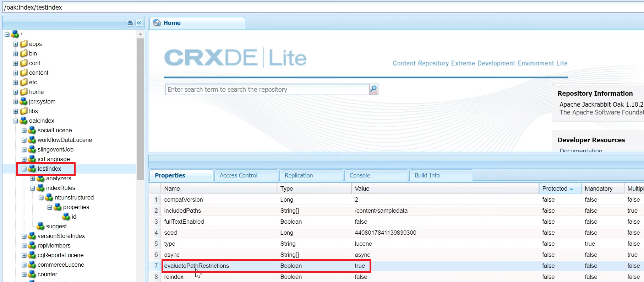Click the slingeventJob node icon
The height and width of the screenshot is (282, 644).
[x=32, y=149]
